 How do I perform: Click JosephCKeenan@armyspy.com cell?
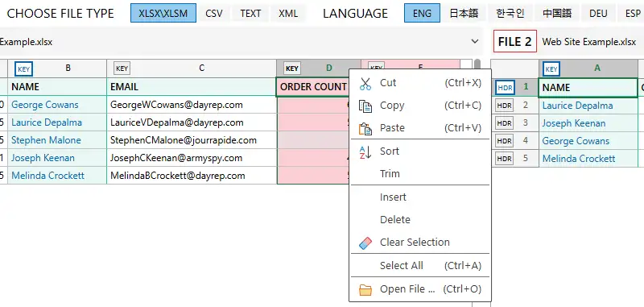click(192, 158)
